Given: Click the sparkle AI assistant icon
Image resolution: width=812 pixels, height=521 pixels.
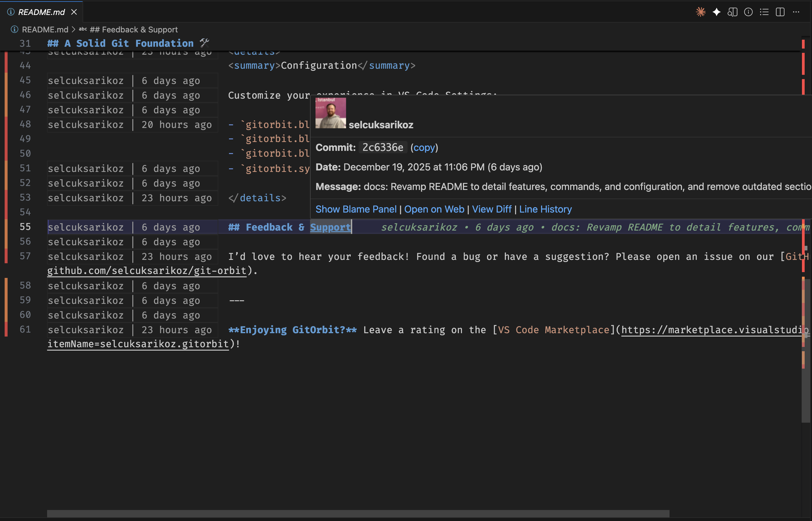Looking at the screenshot, I should tap(717, 12).
